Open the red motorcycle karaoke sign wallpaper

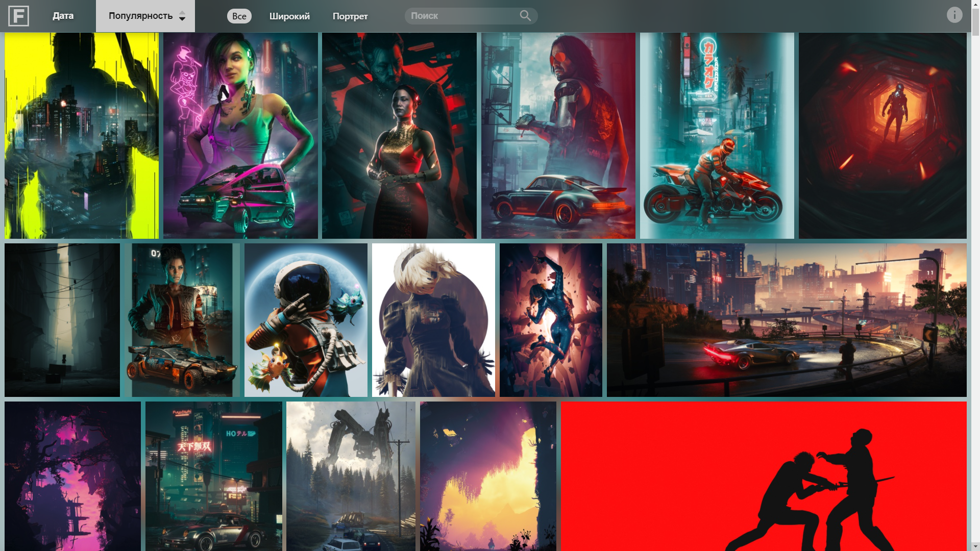coord(717,136)
